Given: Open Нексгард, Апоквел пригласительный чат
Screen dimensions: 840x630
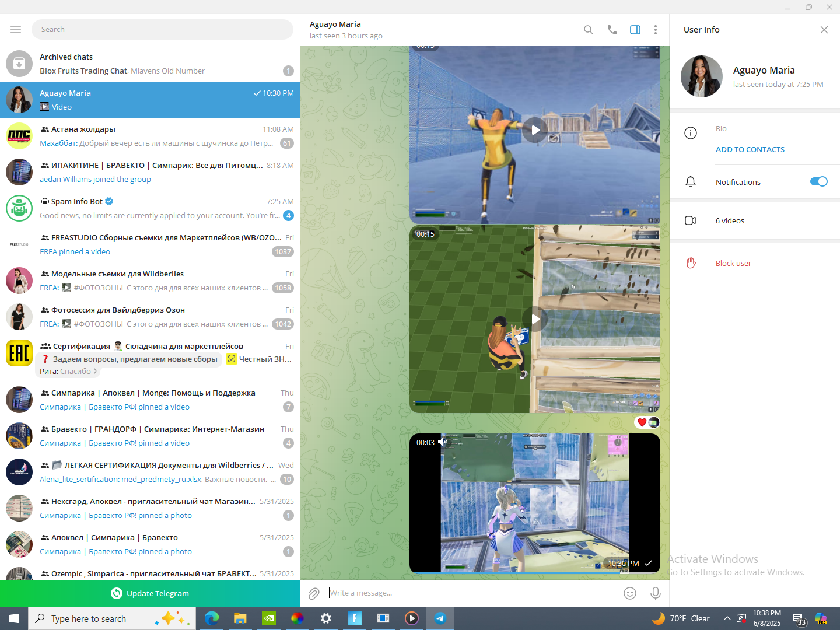Looking at the screenshot, I should click(x=150, y=508).
